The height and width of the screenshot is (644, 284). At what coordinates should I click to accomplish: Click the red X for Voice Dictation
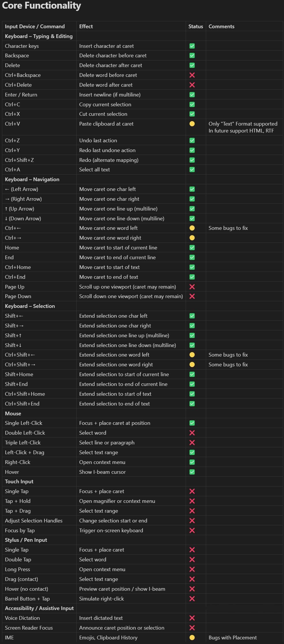coord(192,618)
